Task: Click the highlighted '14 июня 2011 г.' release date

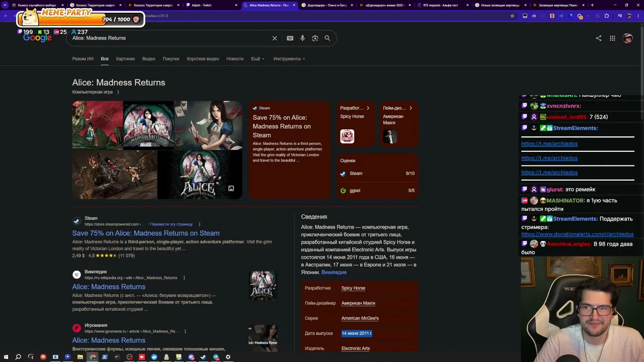Action: coord(357,333)
